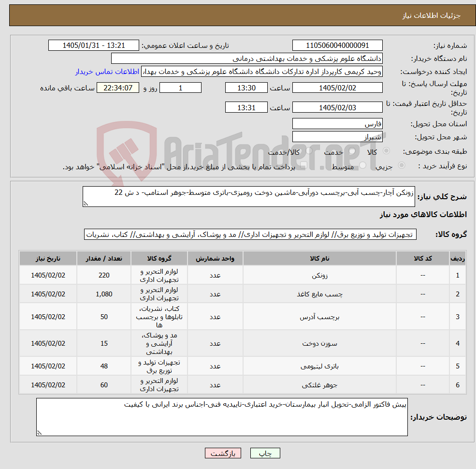Click the کتاب، نشریات group cell
476x469 pixels.
pyautogui.click(x=159, y=317)
